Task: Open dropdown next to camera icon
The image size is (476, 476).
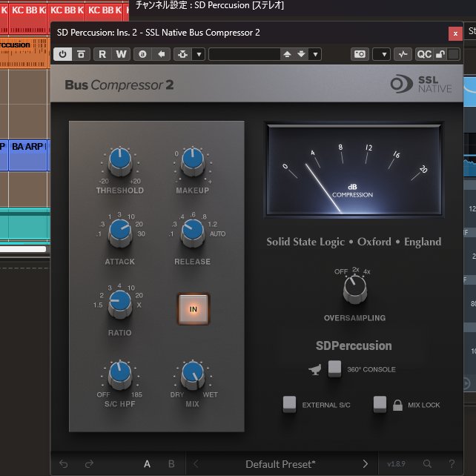Action: [x=382, y=54]
